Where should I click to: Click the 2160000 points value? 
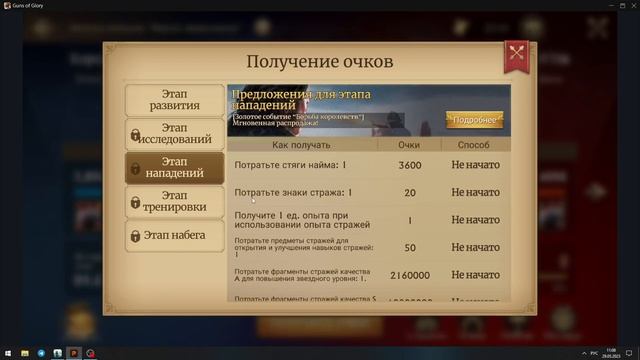point(410,276)
